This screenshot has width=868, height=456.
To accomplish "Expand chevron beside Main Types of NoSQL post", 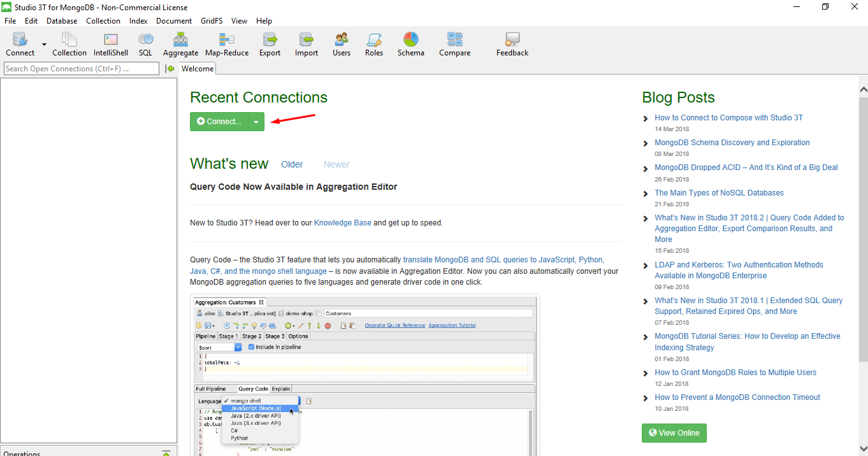I will click(x=646, y=194).
